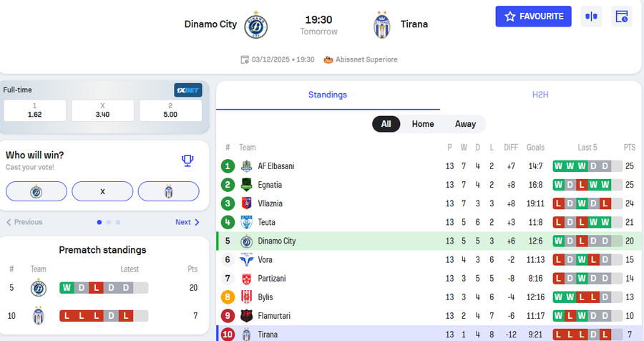The height and width of the screenshot is (341, 644).
Task: Click AF Elbasani team logo in standings
Action: coord(247,166)
